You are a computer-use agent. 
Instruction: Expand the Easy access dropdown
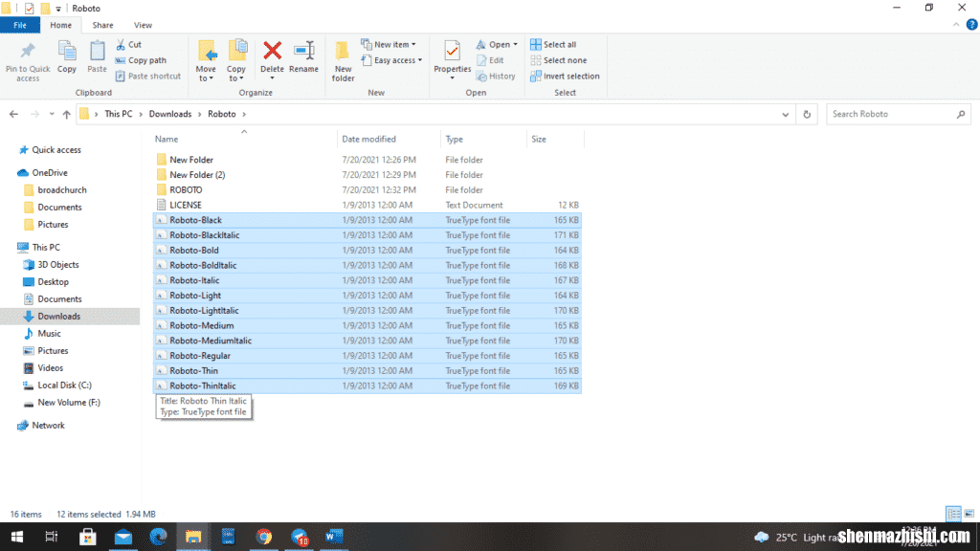click(x=419, y=60)
